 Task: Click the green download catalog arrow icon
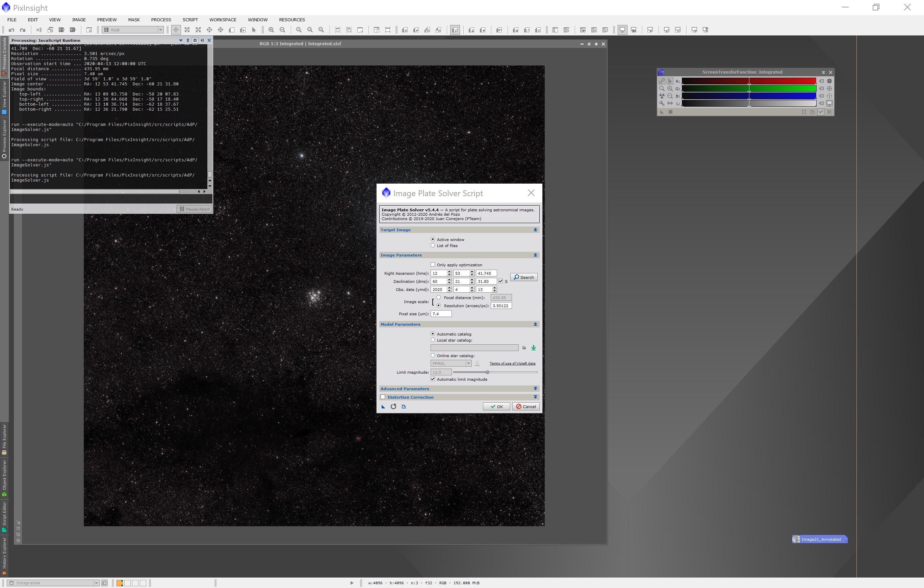click(x=533, y=348)
